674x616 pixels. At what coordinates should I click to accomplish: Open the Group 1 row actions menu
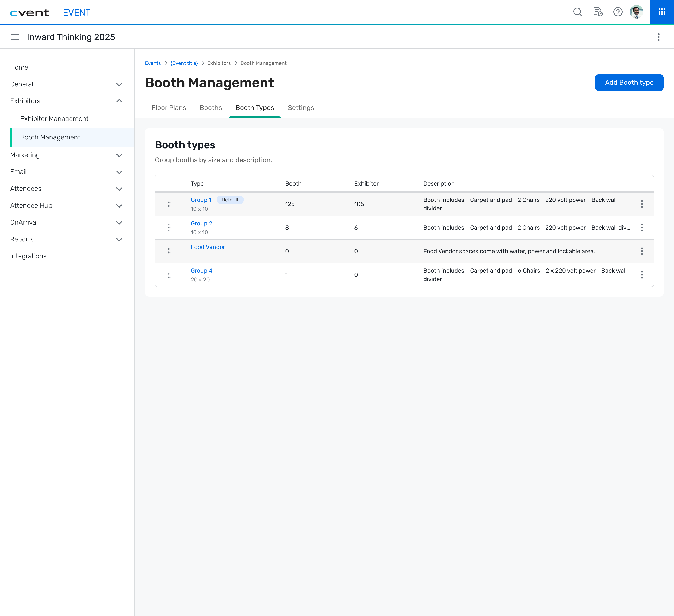pos(642,204)
